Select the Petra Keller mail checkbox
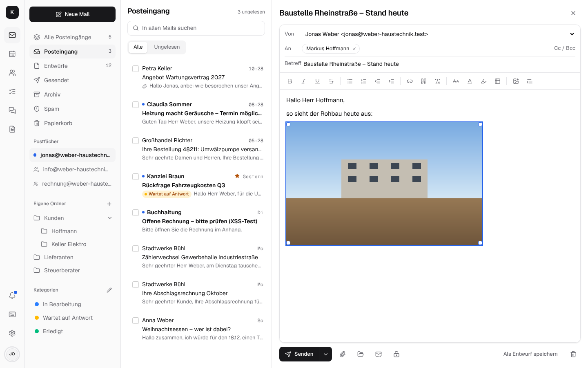The height and width of the screenshot is (368, 588). (x=136, y=69)
